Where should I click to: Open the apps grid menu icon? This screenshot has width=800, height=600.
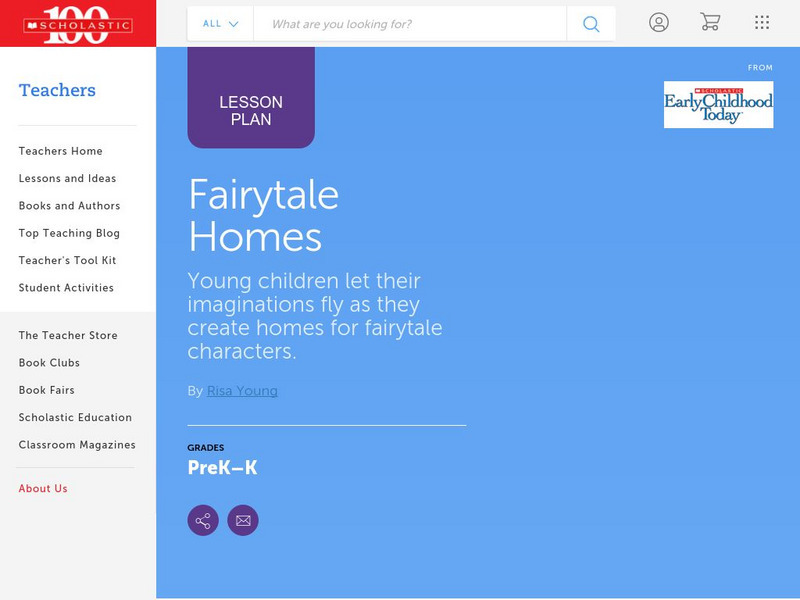pyautogui.click(x=762, y=22)
